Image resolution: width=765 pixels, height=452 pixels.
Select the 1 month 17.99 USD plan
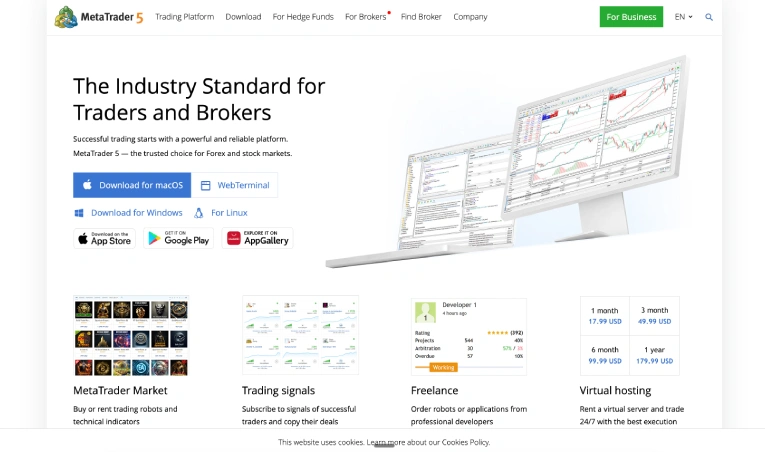(x=605, y=316)
